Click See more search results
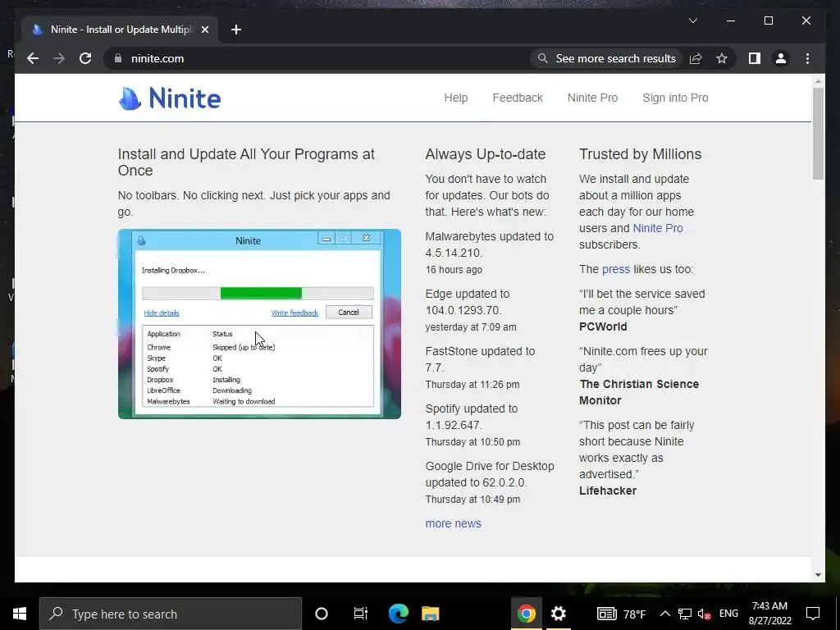This screenshot has width=840, height=630. click(608, 58)
